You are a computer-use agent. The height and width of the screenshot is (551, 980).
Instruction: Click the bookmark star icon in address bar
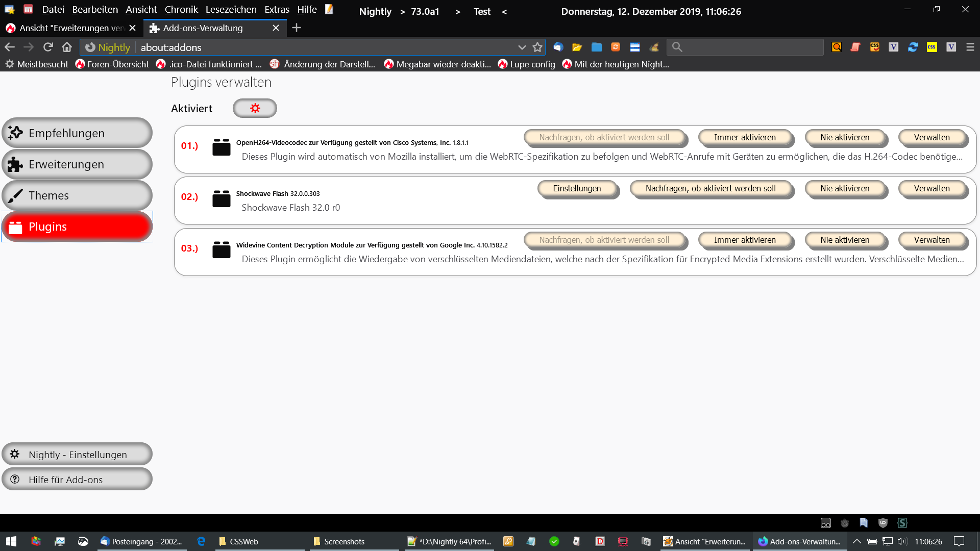tap(537, 47)
